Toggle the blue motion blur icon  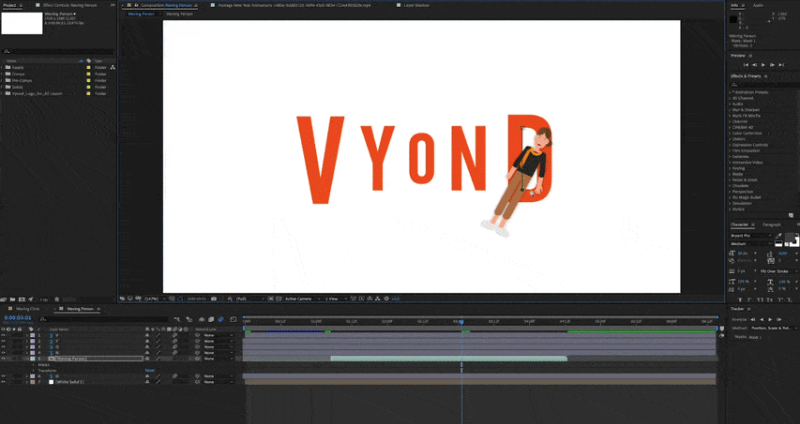pos(221,319)
